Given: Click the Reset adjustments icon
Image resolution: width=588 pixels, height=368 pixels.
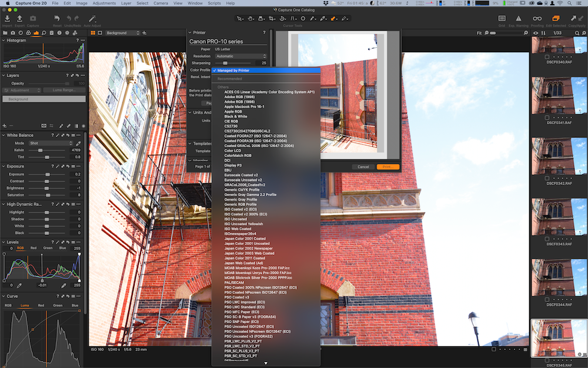Looking at the screenshot, I should [57, 19].
